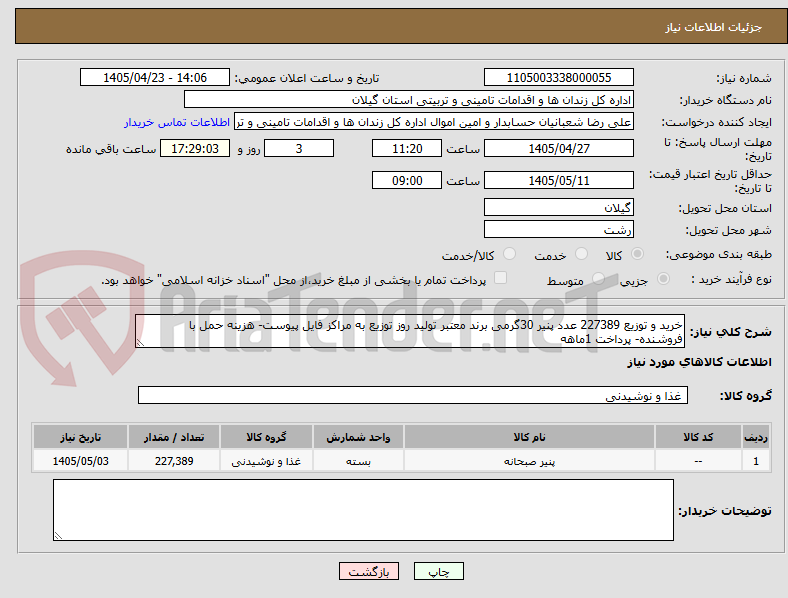Image resolution: width=788 pixels, height=598 pixels.
Task: Click the row number cell 1
Action: [756, 461]
